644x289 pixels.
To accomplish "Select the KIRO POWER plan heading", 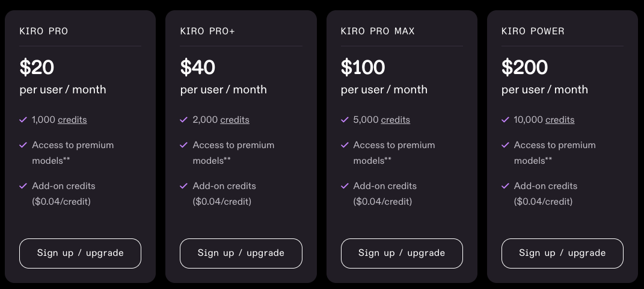I will pos(533,31).
